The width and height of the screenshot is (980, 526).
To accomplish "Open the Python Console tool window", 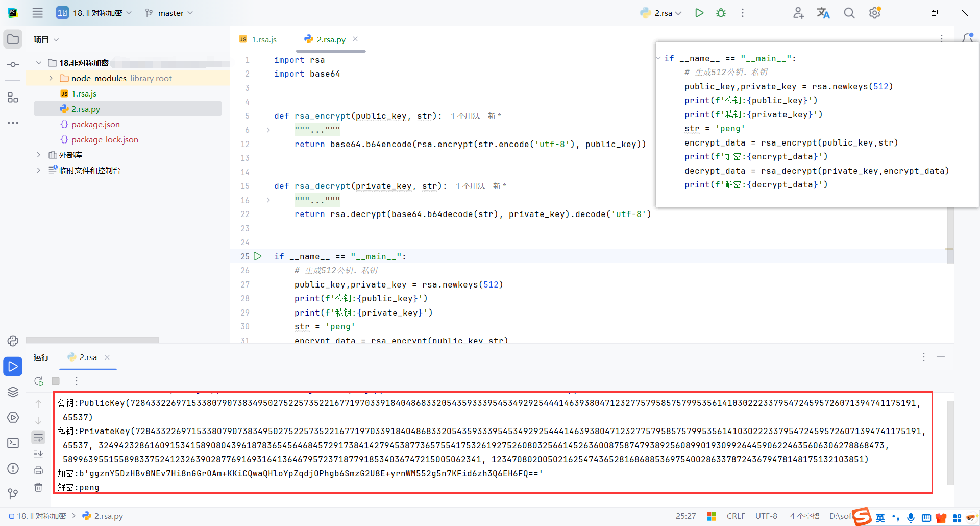I will click(13, 341).
